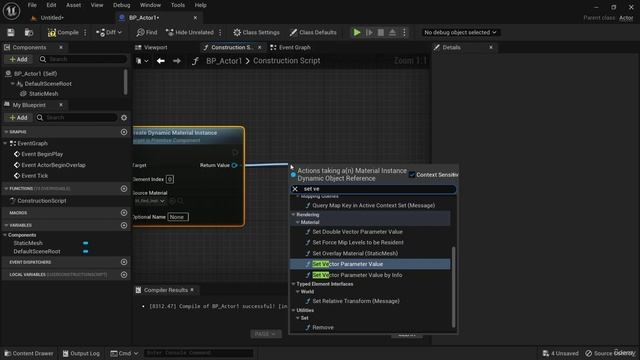Open the Content Drawer
The width and height of the screenshot is (640, 360).
tap(29, 353)
